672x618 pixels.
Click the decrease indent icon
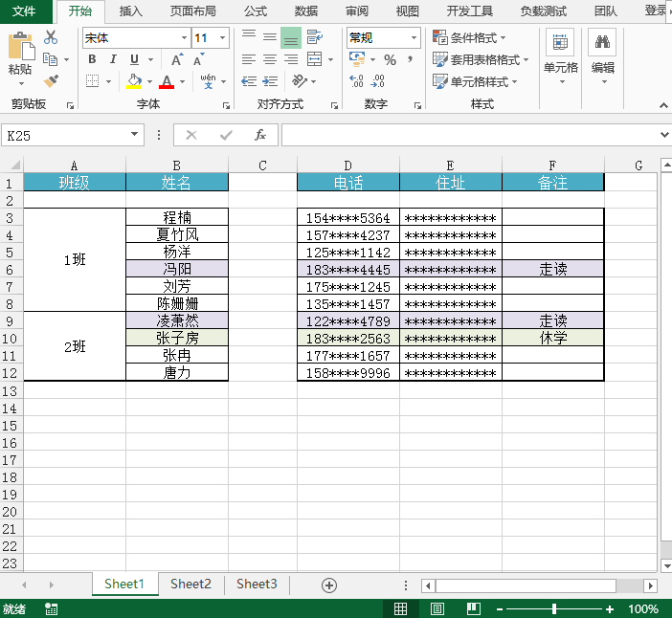pyautogui.click(x=249, y=81)
